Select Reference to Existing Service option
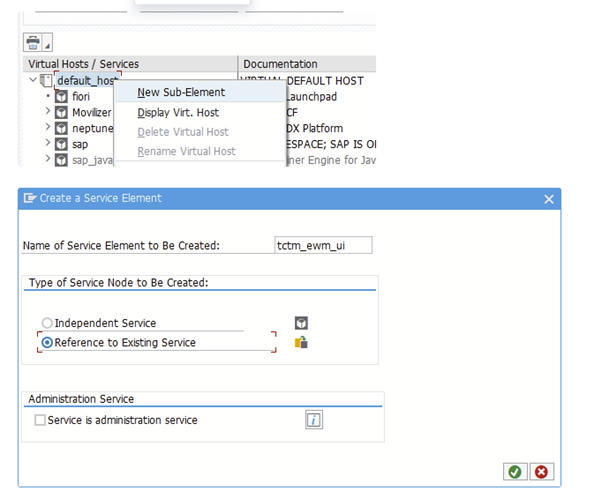The image size is (602, 498). pos(47,342)
